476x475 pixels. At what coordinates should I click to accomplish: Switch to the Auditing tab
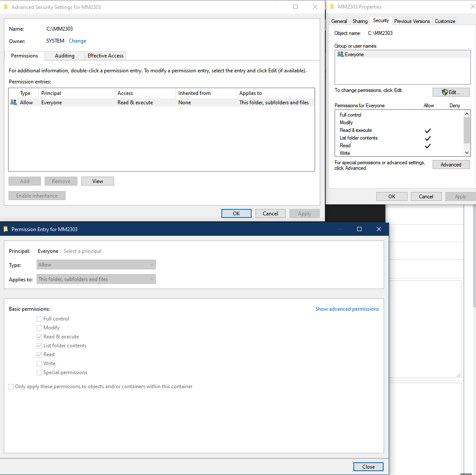coord(64,56)
